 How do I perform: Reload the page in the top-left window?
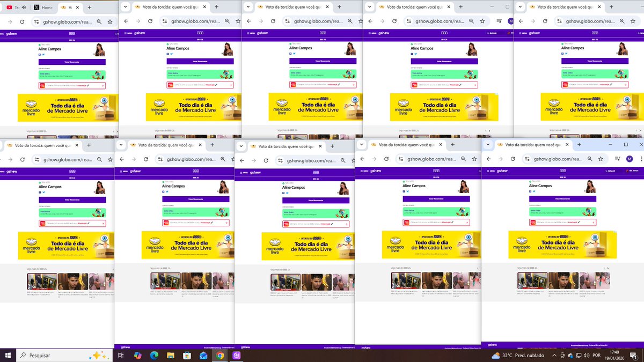tap(22, 21)
